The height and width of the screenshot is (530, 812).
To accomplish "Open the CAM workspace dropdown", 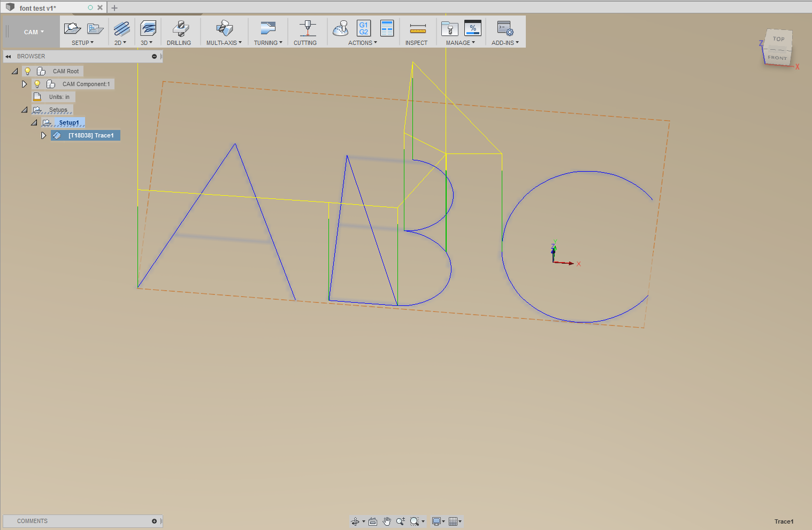I will 34,32.
